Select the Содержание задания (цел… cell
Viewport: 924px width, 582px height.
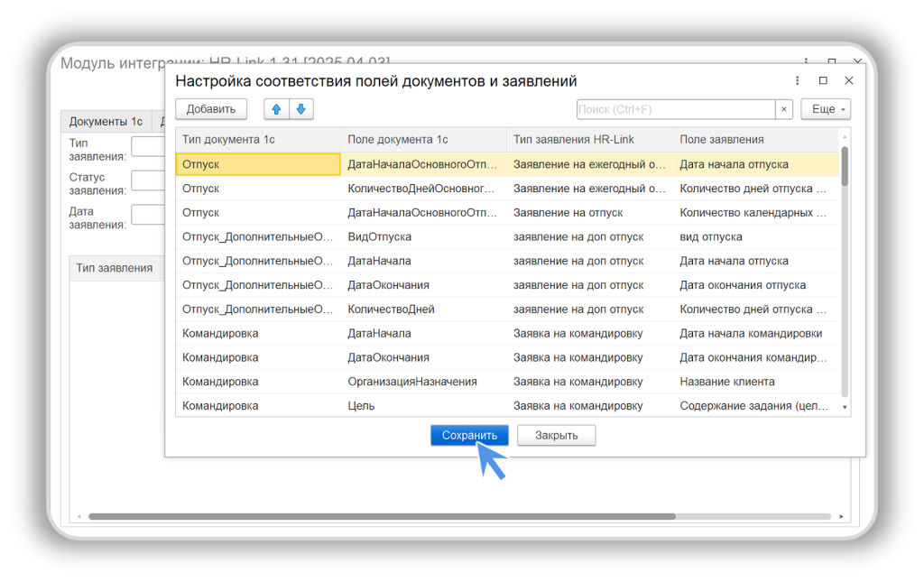click(x=756, y=406)
